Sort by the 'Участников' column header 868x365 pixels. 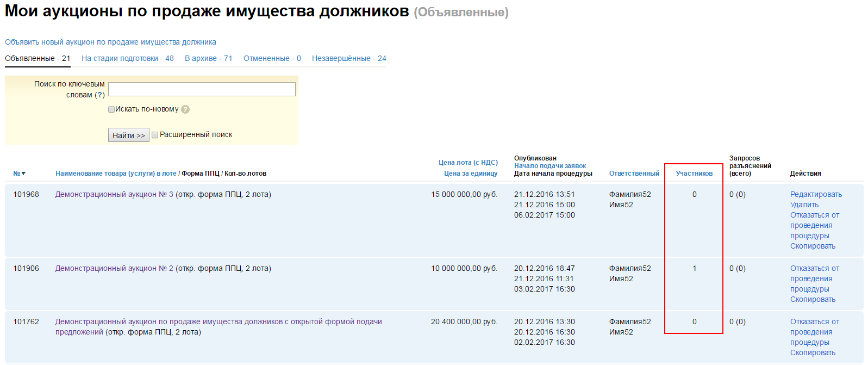click(x=694, y=174)
